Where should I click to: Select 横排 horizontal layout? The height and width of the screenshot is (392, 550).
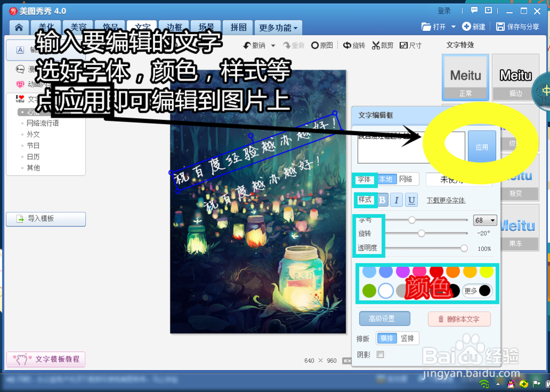click(387, 338)
